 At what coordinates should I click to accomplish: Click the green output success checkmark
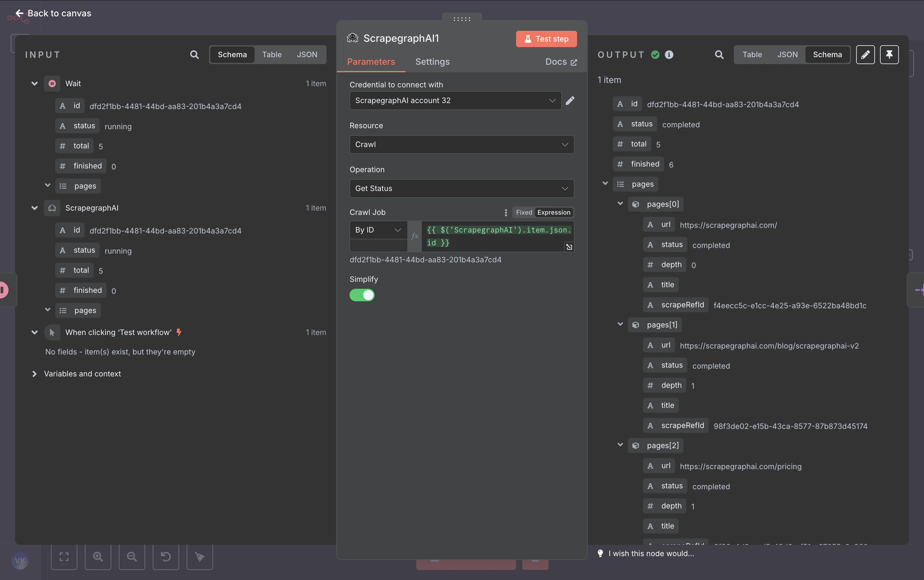coord(655,54)
